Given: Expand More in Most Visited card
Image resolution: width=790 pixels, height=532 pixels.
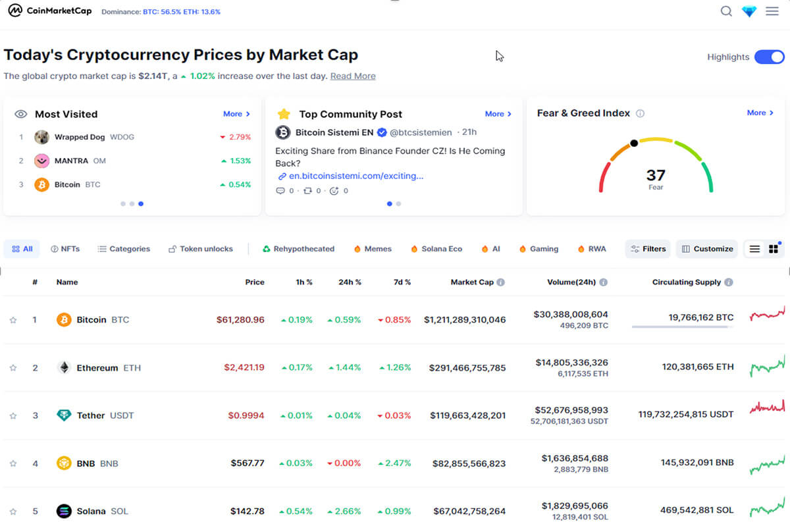Looking at the screenshot, I should pyautogui.click(x=236, y=114).
